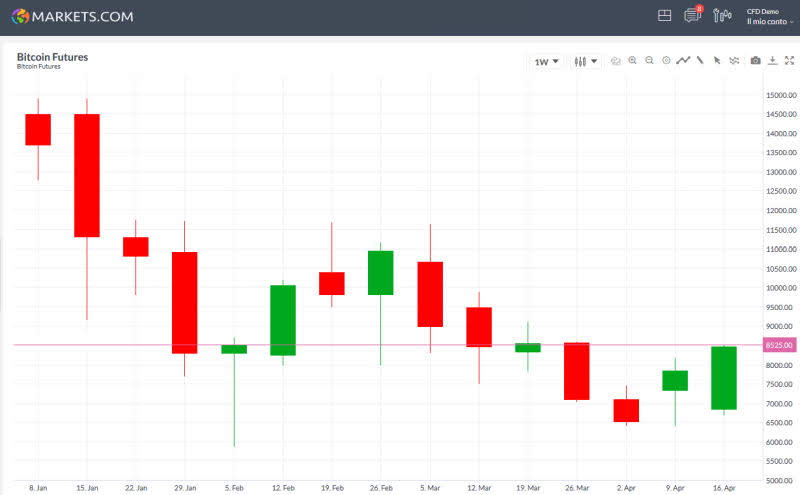The width and height of the screenshot is (800, 495).
Task: Open the trading tools candlestick icon in header
Action: point(722,16)
